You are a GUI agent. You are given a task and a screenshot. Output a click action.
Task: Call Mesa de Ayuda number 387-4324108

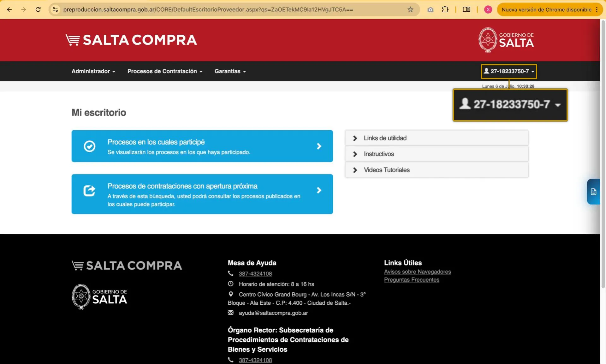255,273
